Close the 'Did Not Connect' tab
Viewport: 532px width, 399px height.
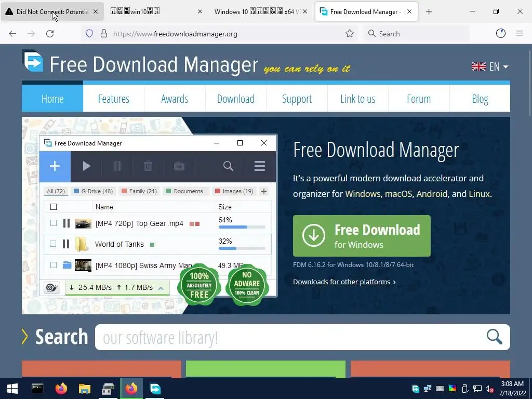pyautogui.click(x=96, y=11)
